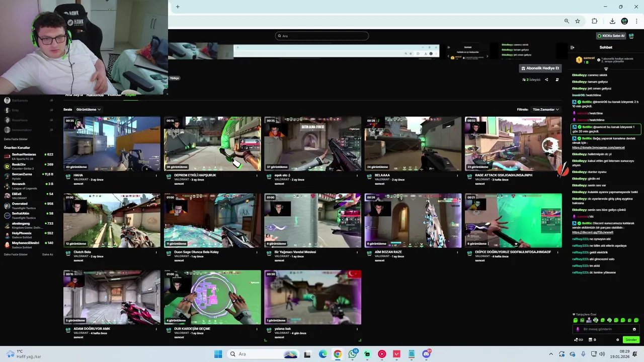This screenshot has width=644, height=362.
Task: Click the Kick search box
Action: point(322,36)
